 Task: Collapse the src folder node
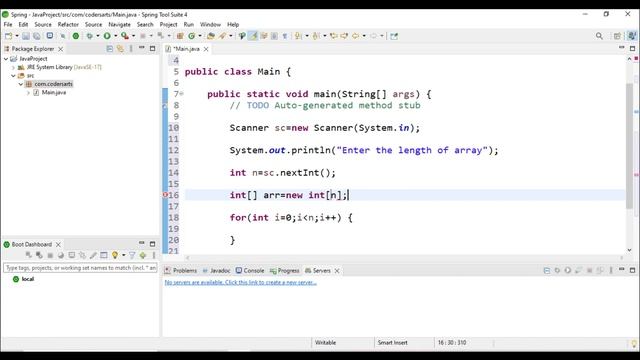(x=13, y=76)
